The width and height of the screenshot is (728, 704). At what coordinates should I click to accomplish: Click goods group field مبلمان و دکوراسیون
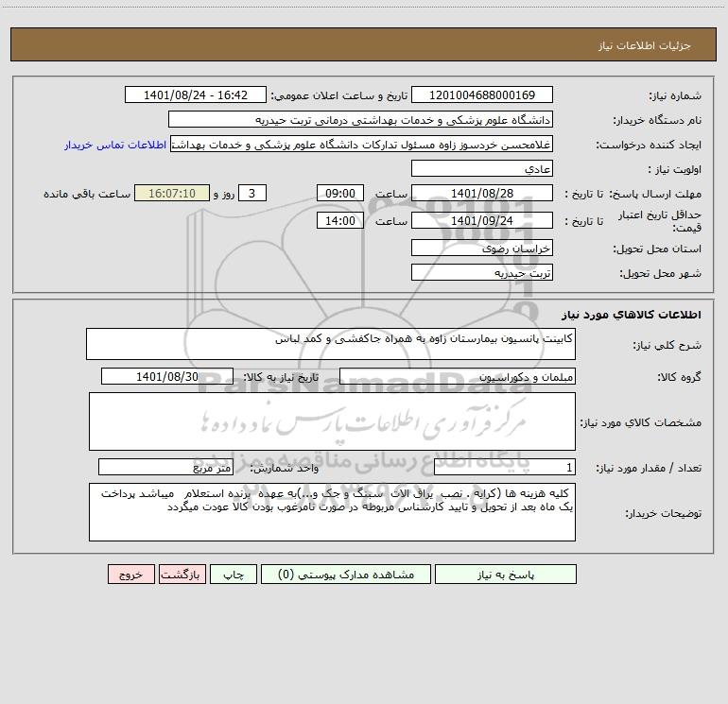coord(458,376)
